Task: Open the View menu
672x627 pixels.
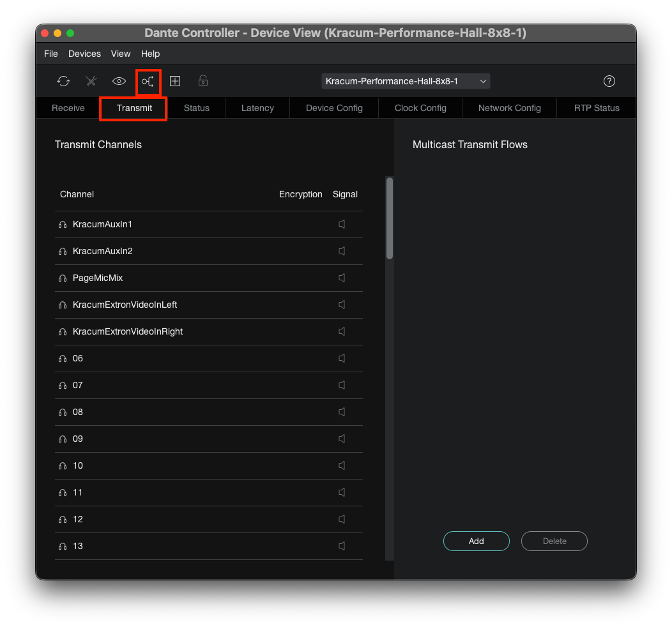Action: tap(121, 54)
